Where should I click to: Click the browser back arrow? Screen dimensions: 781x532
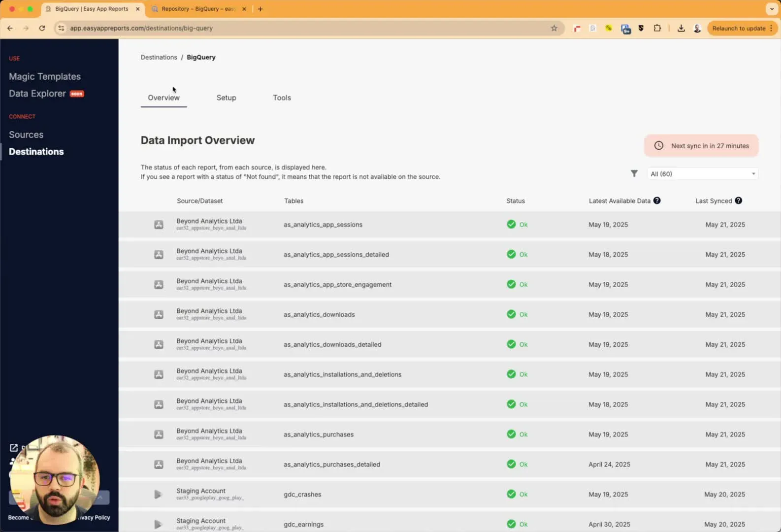pos(10,28)
